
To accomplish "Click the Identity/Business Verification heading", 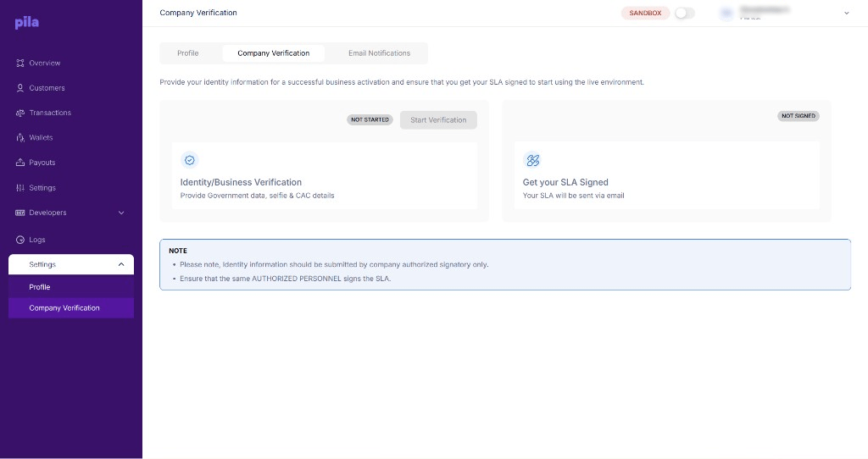I will point(241,182).
